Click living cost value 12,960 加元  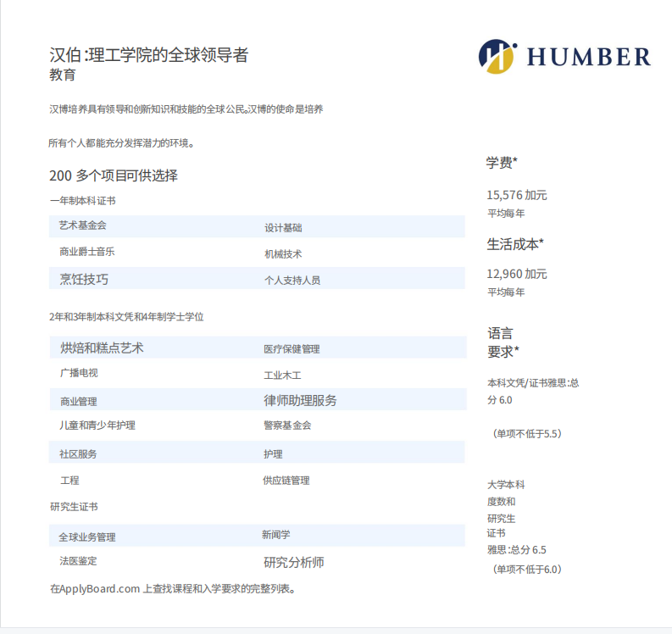pyautogui.click(x=516, y=274)
